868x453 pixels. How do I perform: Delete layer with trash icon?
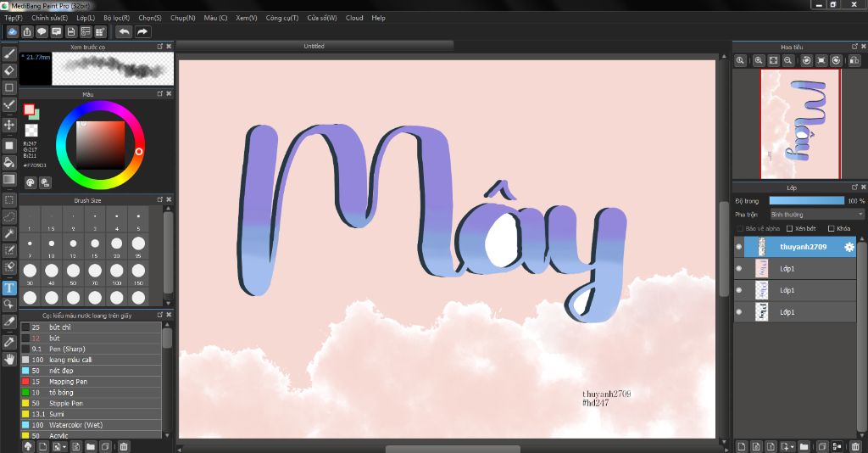856,446
